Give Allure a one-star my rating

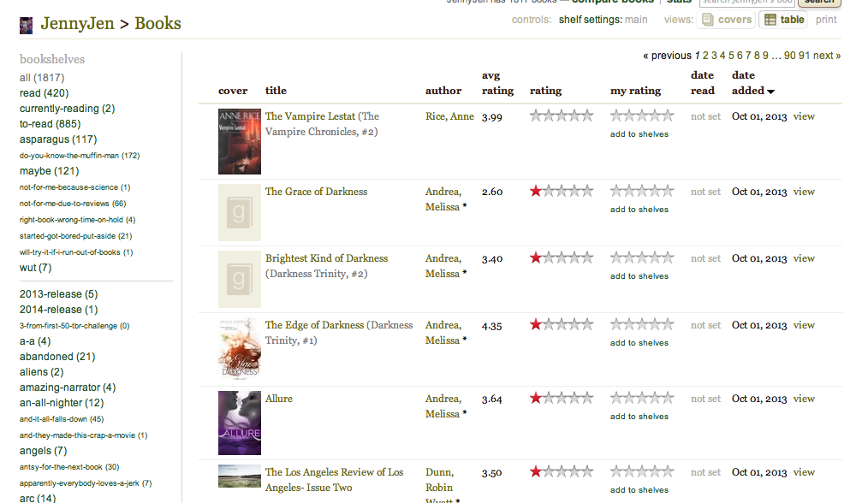616,398
